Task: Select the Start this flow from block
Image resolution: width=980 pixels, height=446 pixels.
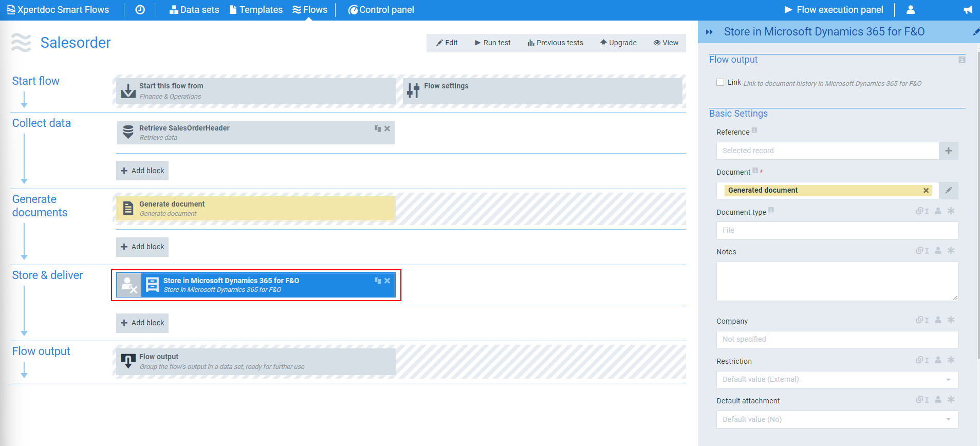Action: [x=256, y=91]
